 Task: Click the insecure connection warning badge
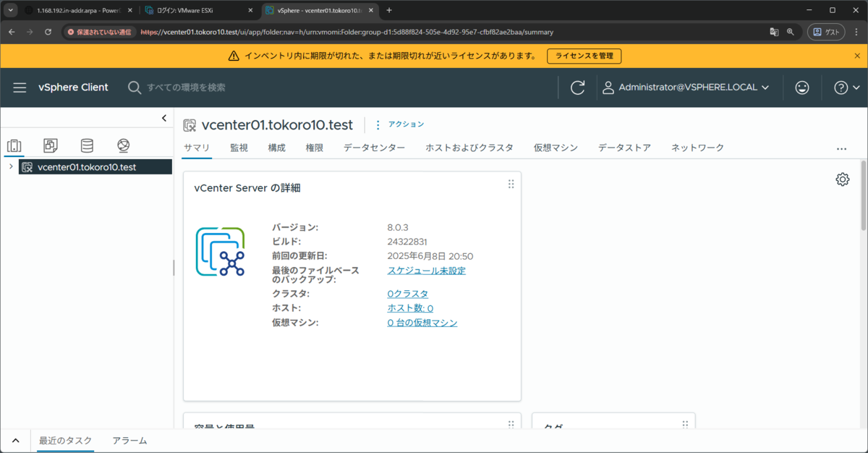point(99,32)
